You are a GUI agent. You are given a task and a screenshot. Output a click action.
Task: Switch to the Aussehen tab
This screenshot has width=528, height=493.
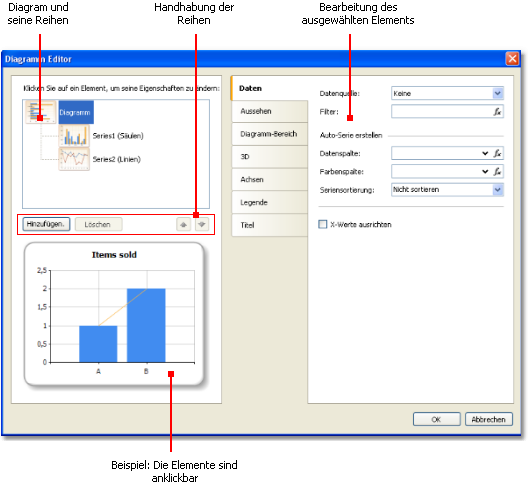tap(269, 111)
